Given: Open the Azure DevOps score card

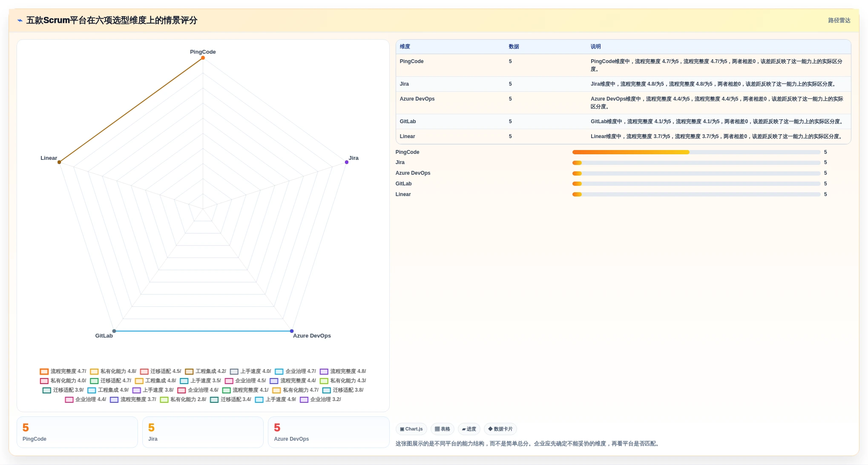Looking at the screenshot, I should [329, 432].
